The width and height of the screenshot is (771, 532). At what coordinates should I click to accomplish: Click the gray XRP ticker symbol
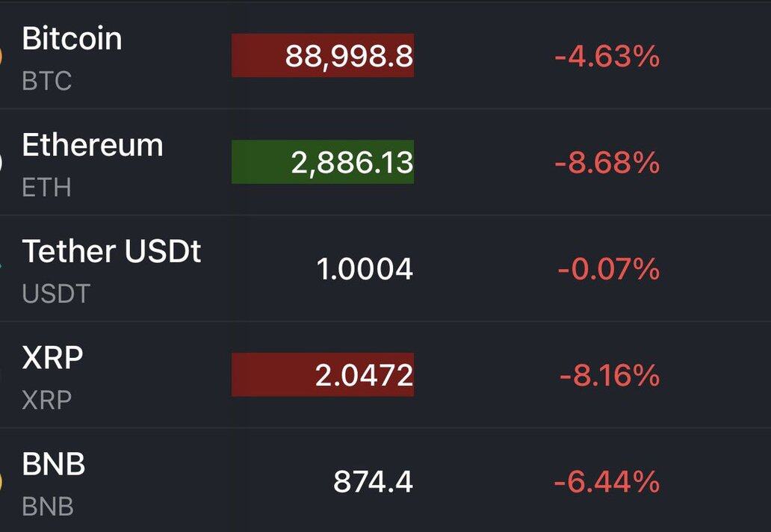[47, 400]
